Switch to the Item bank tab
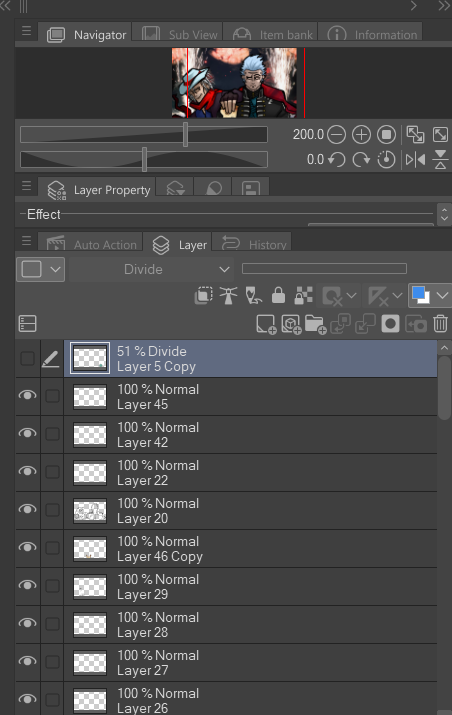 (x=272, y=34)
